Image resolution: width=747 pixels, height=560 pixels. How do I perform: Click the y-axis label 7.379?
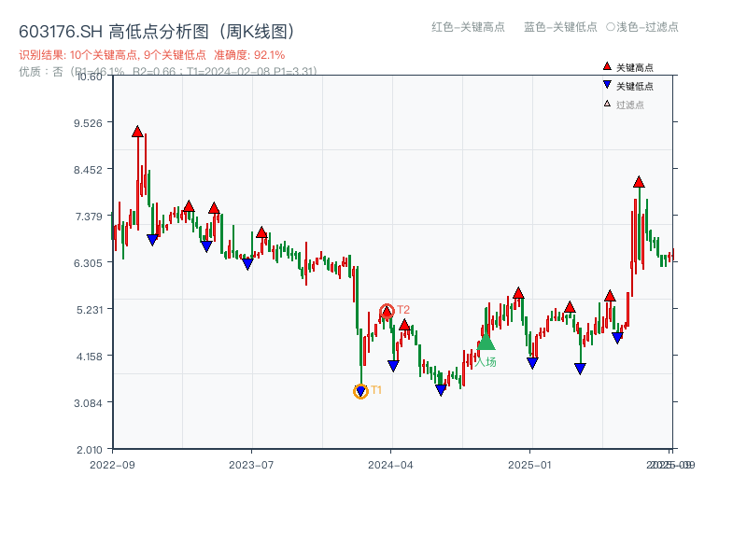pyautogui.click(x=89, y=217)
